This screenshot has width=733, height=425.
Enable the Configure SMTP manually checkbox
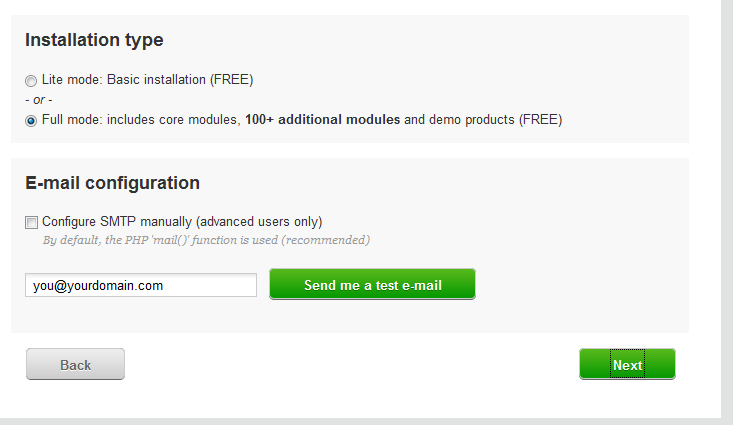pyautogui.click(x=32, y=222)
